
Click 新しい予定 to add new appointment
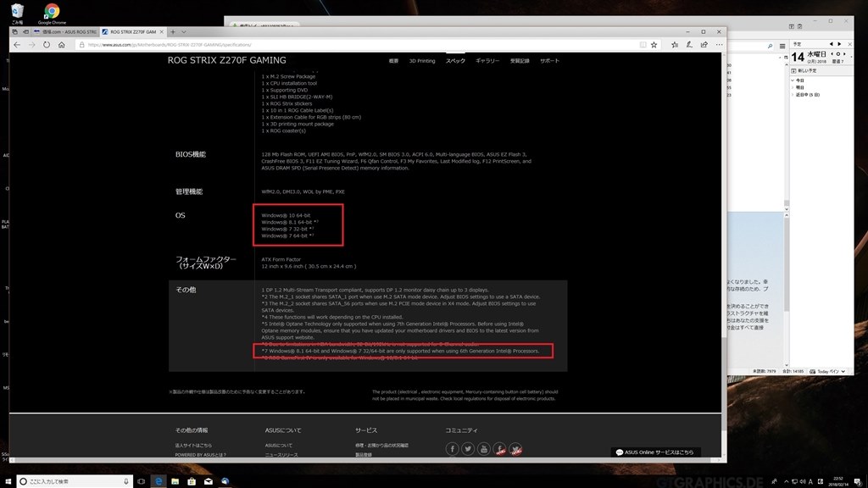click(x=804, y=71)
